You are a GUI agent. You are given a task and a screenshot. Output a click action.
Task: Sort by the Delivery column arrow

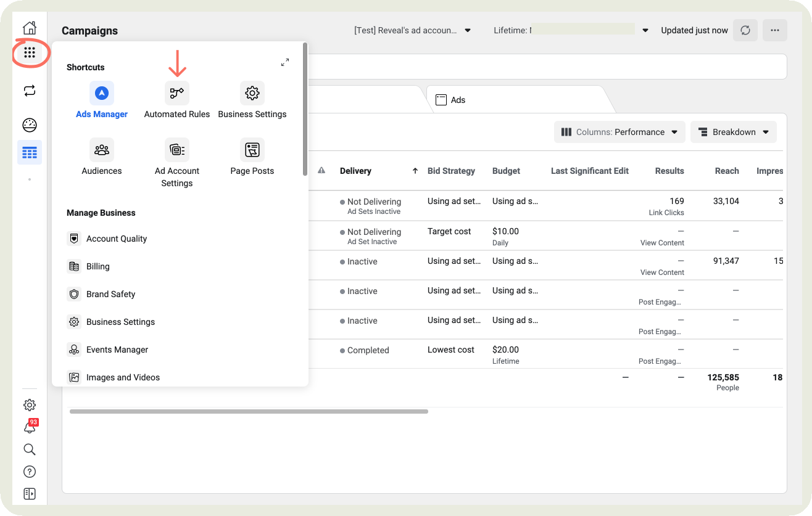415,171
